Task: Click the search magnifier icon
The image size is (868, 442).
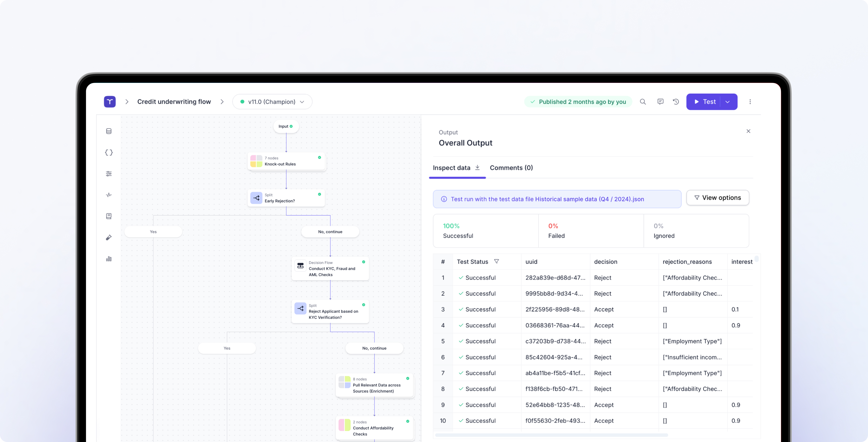Action: click(x=643, y=102)
